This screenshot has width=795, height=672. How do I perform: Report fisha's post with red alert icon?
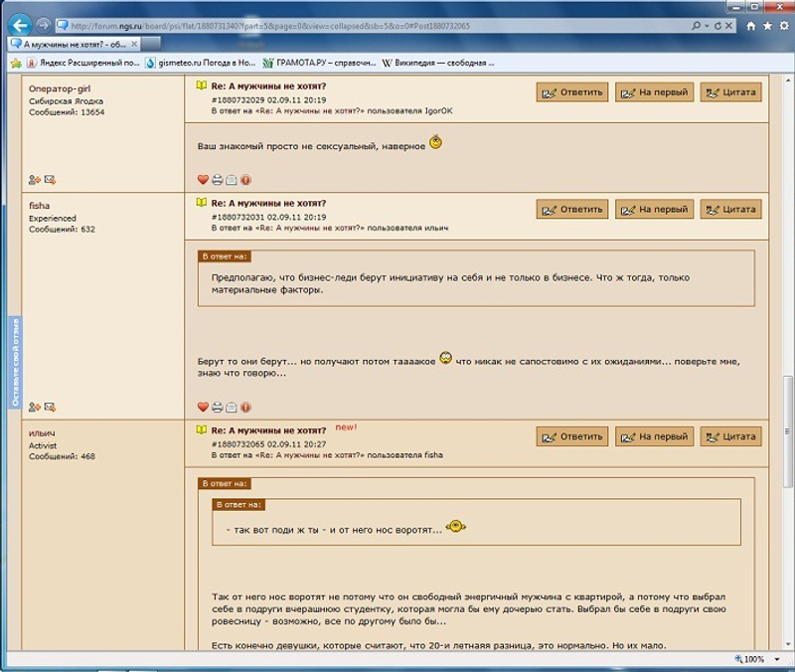pos(245,407)
